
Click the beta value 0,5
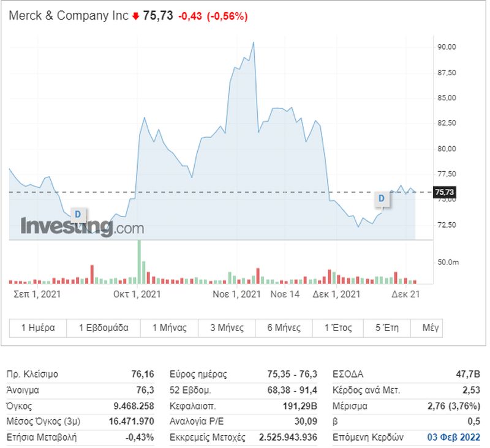click(x=473, y=422)
